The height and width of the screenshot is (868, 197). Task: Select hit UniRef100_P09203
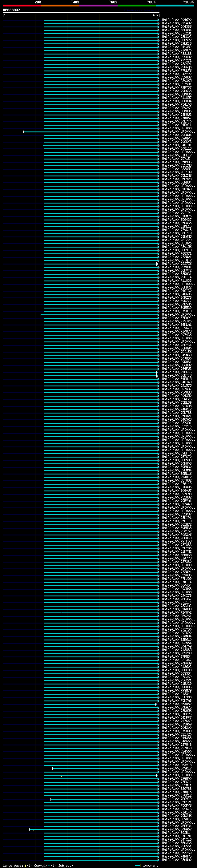[x=176, y=653]
